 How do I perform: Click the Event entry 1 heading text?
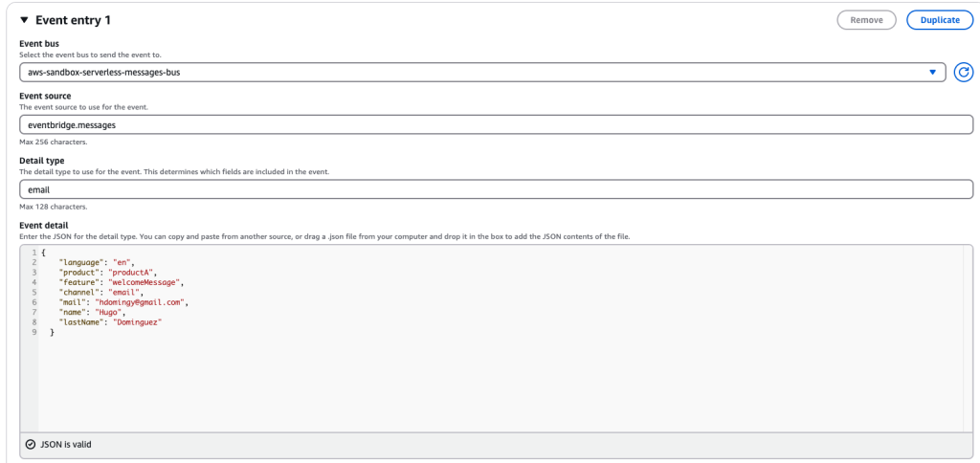(73, 20)
